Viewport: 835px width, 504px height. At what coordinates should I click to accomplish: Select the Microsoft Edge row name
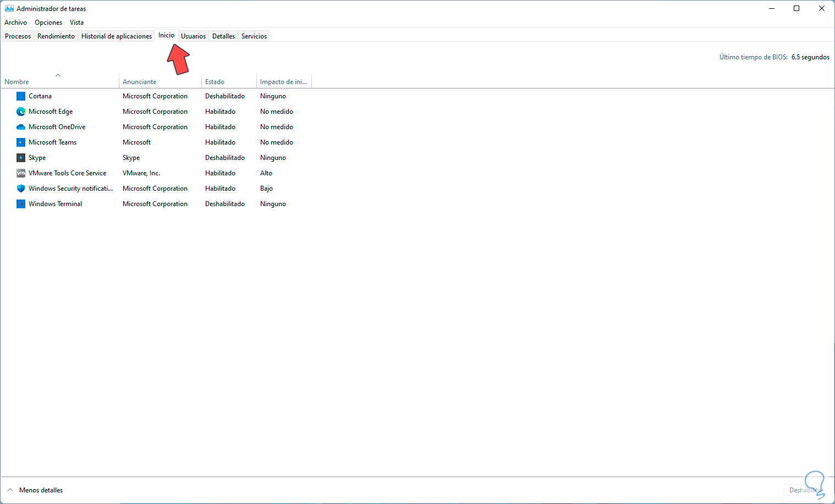(51, 112)
